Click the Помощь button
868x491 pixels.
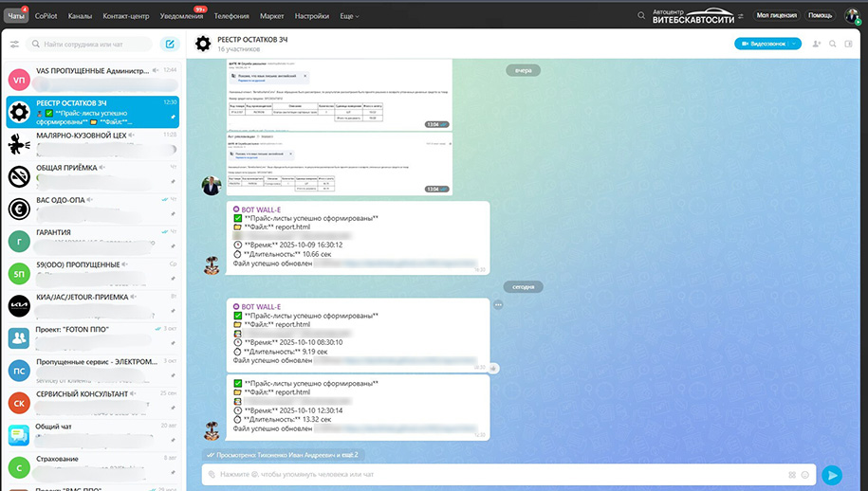click(820, 15)
